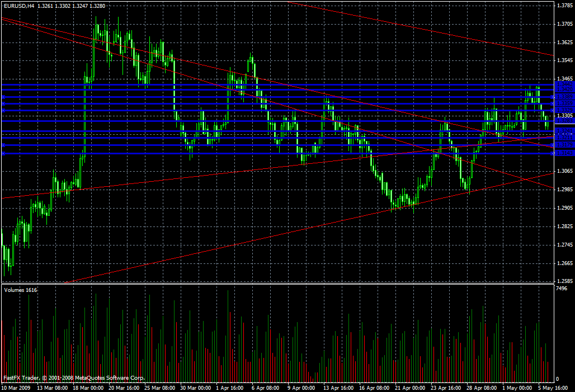Click the 28 Apr 08:00 date label
Image resolution: width=575 pixels, height=392 pixels.
point(482,388)
